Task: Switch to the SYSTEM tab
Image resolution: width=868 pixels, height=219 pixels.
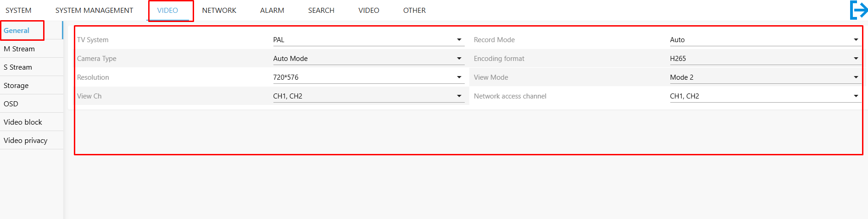Action: click(x=18, y=10)
